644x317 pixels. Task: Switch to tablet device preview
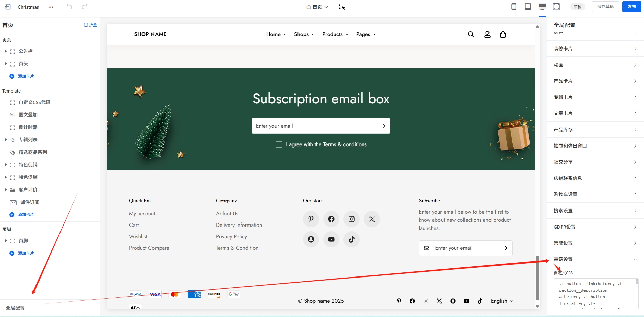[528, 7]
